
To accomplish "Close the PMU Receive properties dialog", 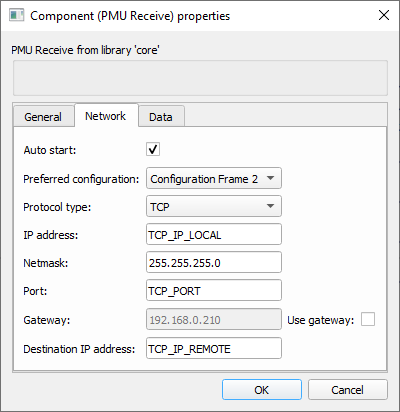I will (x=384, y=15).
